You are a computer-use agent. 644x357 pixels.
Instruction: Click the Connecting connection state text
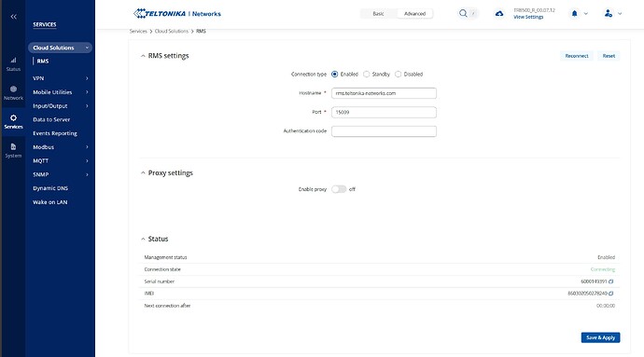[603, 269]
